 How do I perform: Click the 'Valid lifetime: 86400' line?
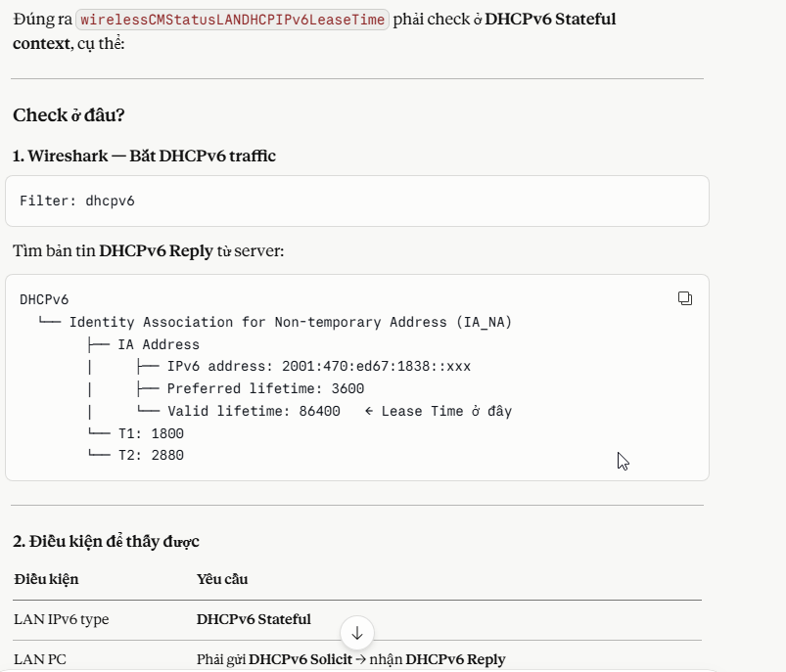pos(254,411)
